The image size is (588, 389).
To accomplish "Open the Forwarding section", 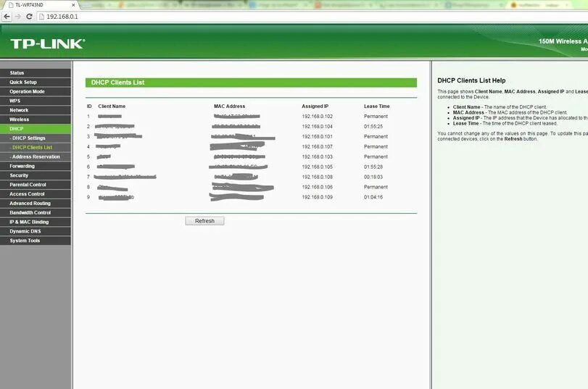I will 36,166.
